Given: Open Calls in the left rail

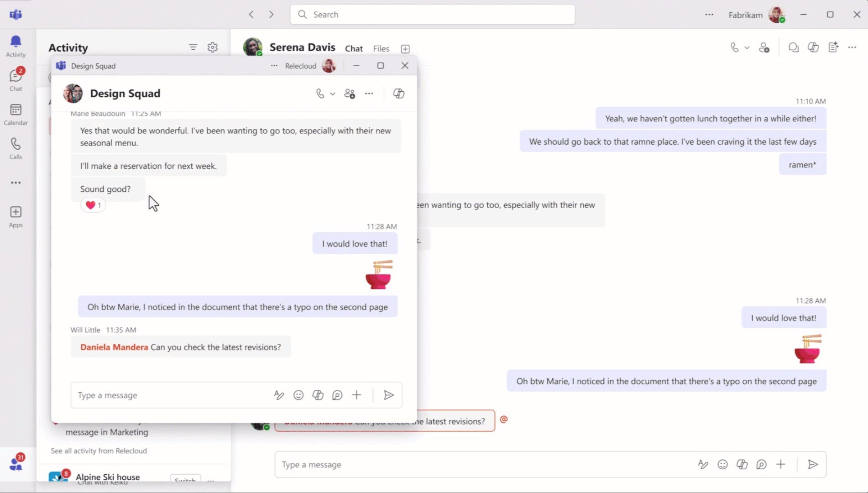Looking at the screenshot, I should tap(16, 148).
